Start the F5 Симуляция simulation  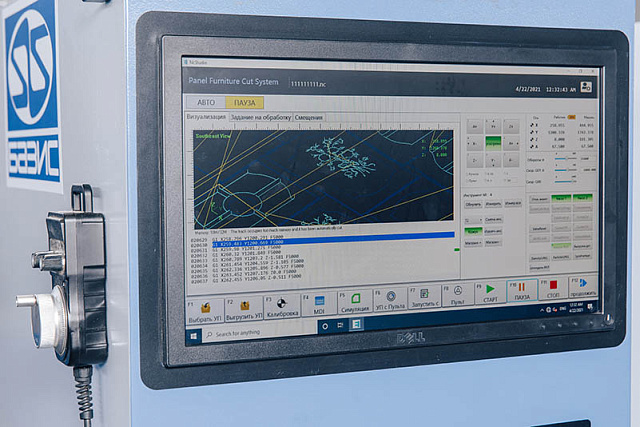[x=355, y=302]
